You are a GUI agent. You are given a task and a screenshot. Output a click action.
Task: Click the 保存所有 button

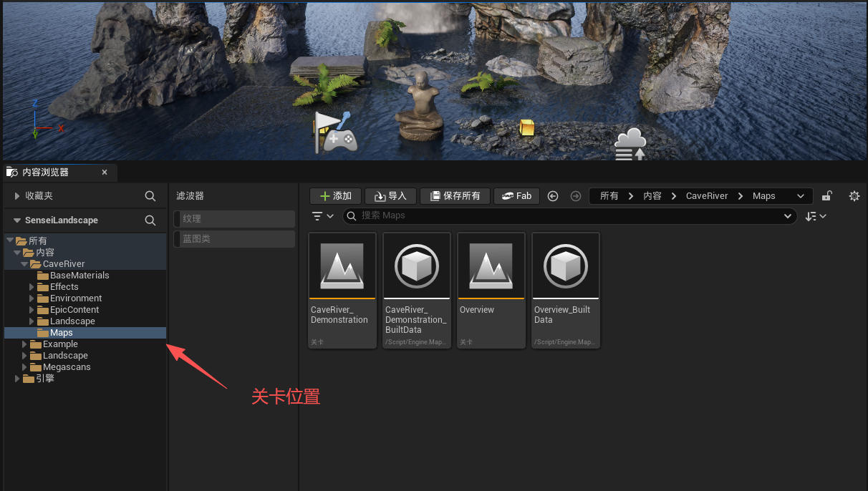[455, 196]
